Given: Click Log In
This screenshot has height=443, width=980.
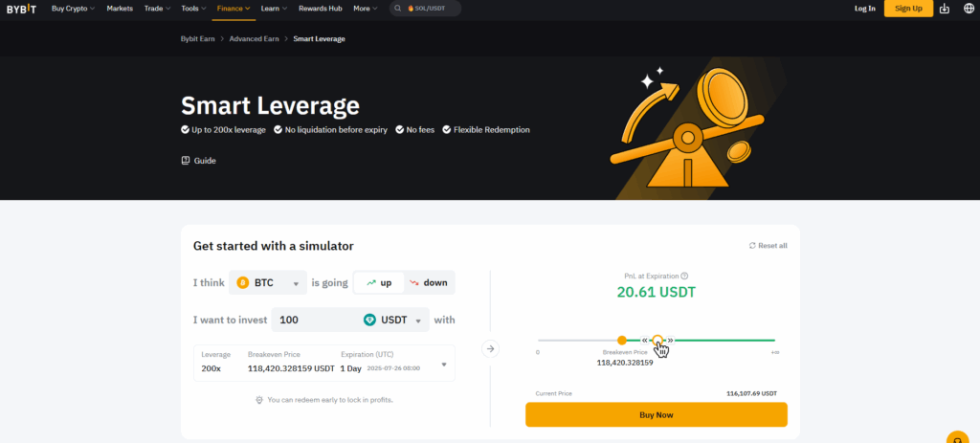Looking at the screenshot, I should coord(865,9).
